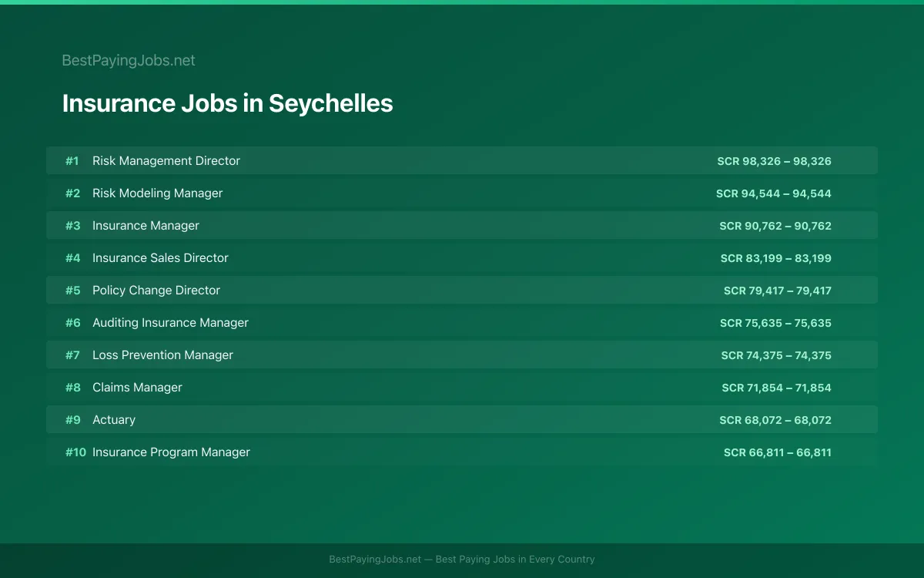The width and height of the screenshot is (924, 578).
Task: Click rank number #8
Action: (x=72, y=388)
